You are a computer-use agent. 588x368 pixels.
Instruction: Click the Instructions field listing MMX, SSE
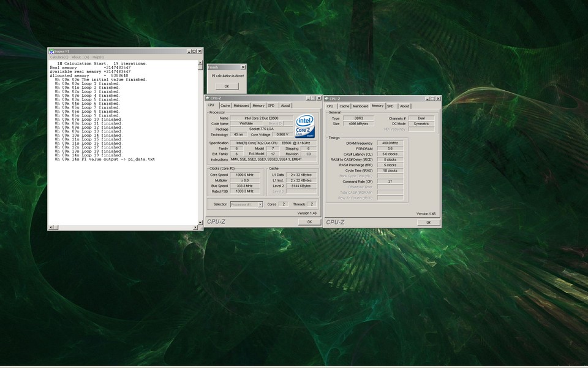click(273, 159)
